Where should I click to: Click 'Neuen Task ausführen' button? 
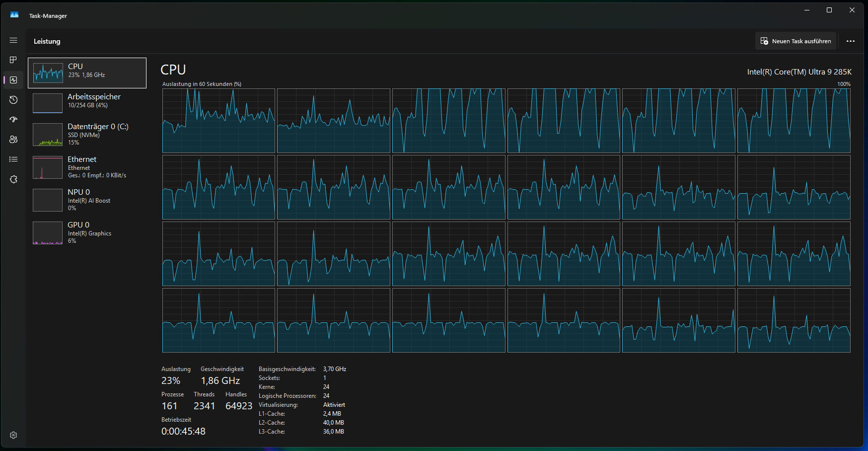click(796, 41)
